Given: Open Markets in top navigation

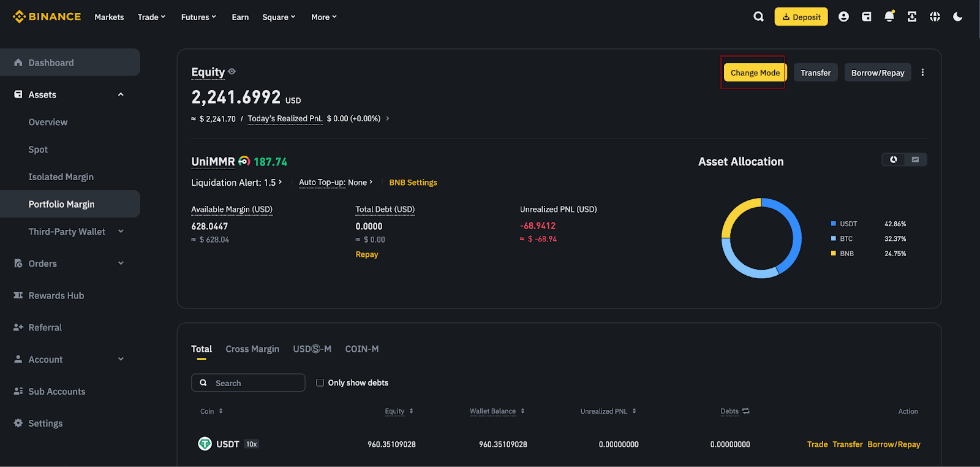Looking at the screenshot, I should (109, 17).
